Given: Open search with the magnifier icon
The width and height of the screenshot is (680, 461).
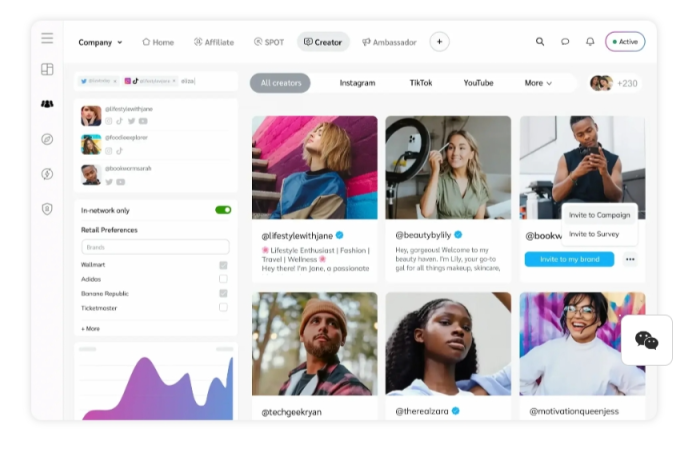Looking at the screenshot, I should tap(540, 42).
